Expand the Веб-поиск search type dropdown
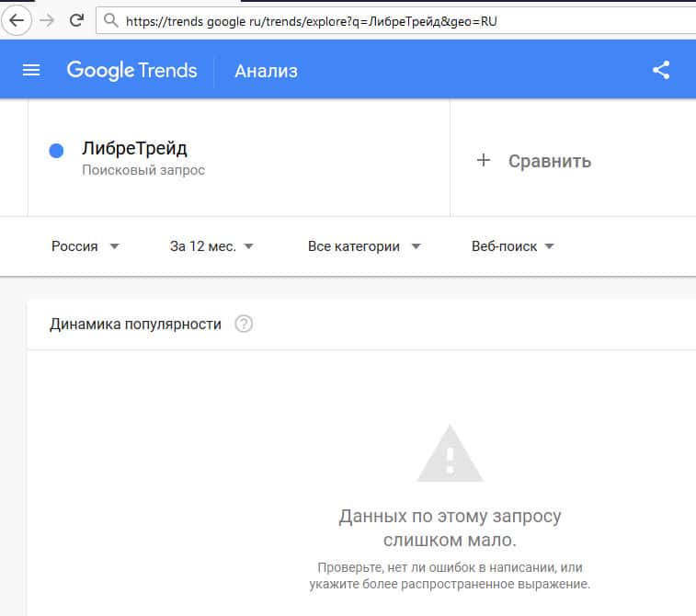 [512, 246]
